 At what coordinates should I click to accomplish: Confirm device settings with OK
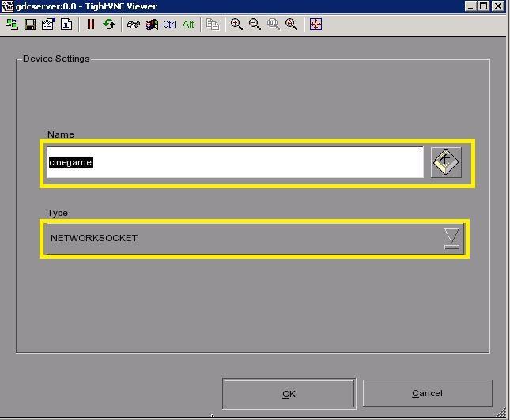click(x=289, y=394)
